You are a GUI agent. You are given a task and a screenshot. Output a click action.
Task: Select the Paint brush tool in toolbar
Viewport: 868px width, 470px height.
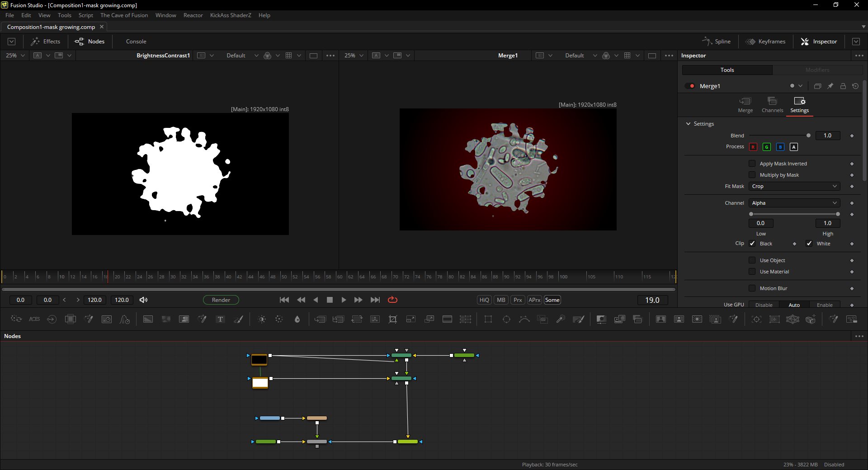tap(238, 319)
